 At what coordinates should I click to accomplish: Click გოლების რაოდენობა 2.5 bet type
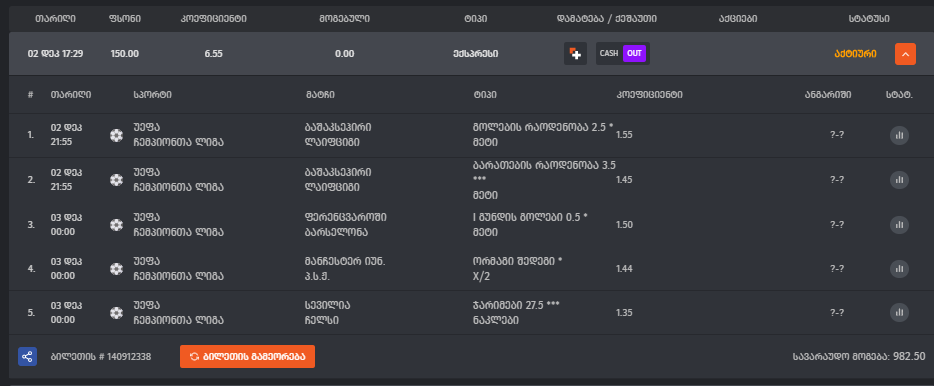(x=542, y=135)
